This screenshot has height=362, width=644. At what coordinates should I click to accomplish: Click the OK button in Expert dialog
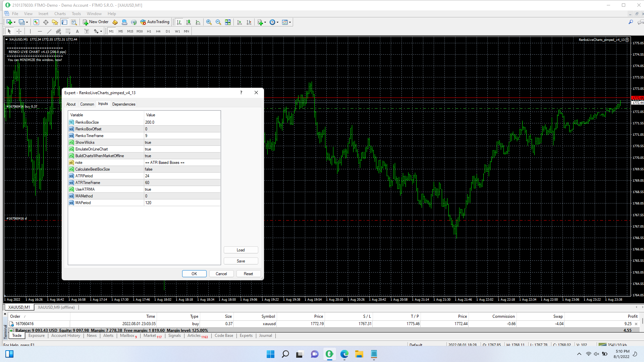[x=194, y=274]
